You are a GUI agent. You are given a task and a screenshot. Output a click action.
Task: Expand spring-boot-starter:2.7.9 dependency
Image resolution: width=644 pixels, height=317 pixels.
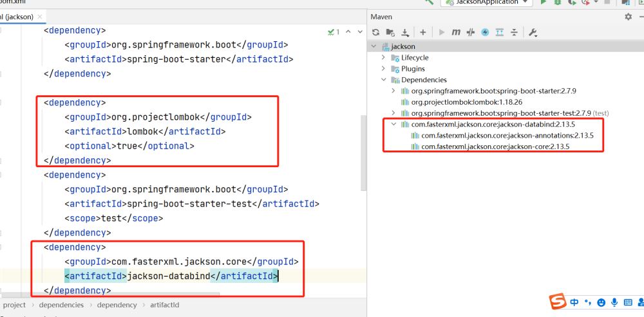click(x=393, y=91)
